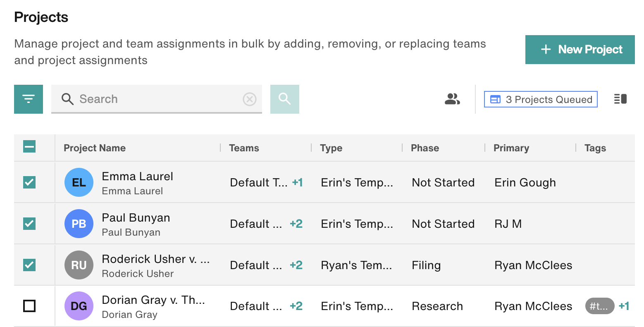The image size is (644, 327).
Task: Uncheck the Roderick Usher row checkbox
Action: 29,265
